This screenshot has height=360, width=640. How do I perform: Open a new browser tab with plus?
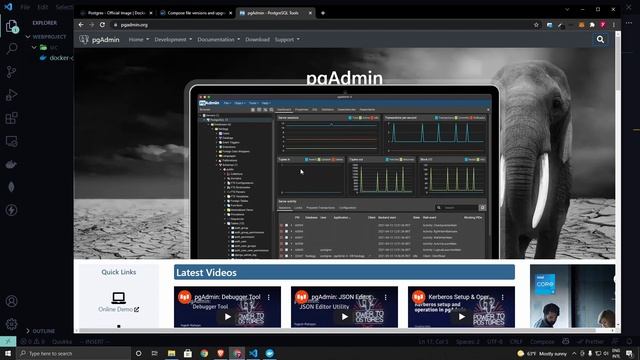point(323,13)
